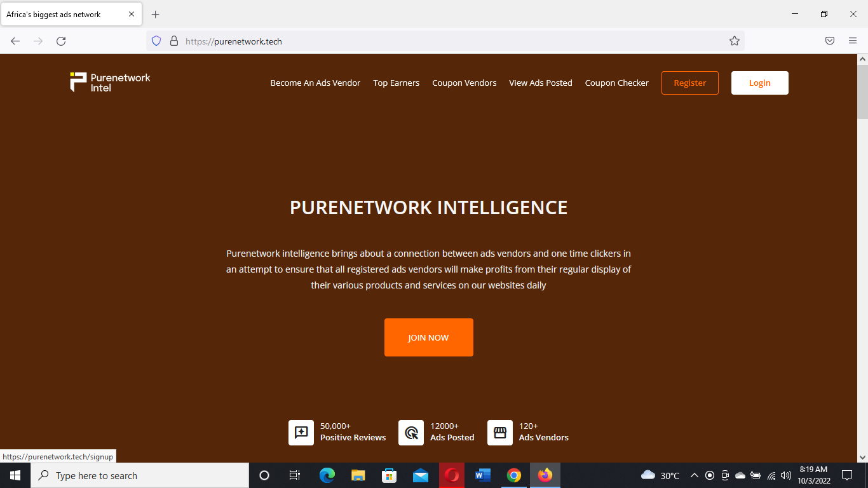Click the Purenetwork Intel logo
This screenshot has height=488, width=868.
[x=110, y=83]
